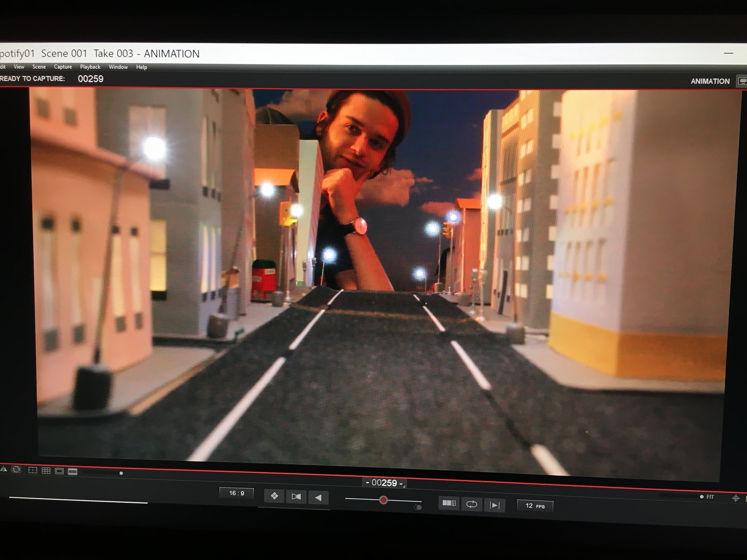Click the FIT zoom slider handle
This screenshot has width=747, height=560.
(701, 497)
